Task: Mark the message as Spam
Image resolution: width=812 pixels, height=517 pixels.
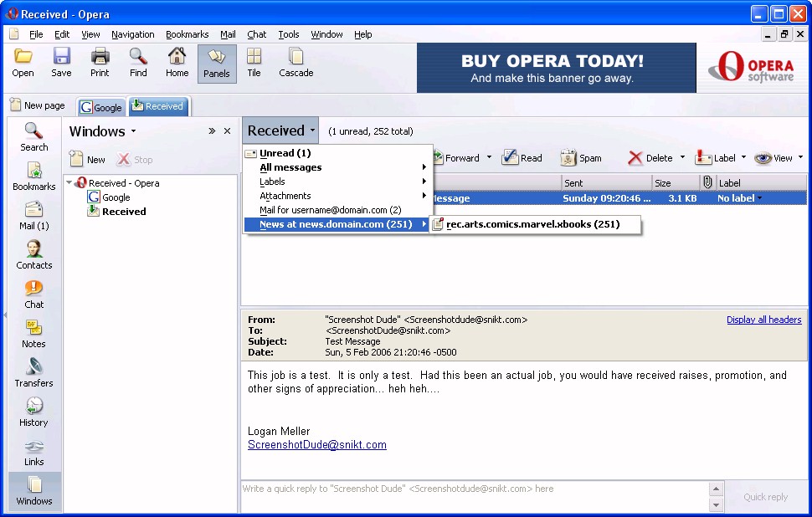Action: [x=581, y=158]
